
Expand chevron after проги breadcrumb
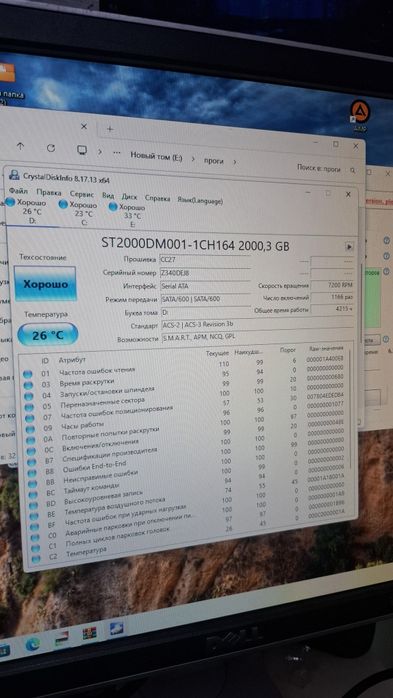click(235, 162)
